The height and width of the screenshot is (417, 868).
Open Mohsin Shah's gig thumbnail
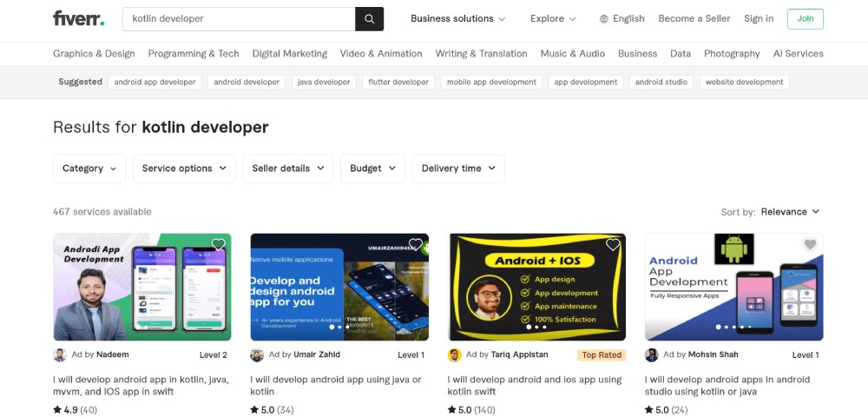pyautogui.click(x=734, y=287)
